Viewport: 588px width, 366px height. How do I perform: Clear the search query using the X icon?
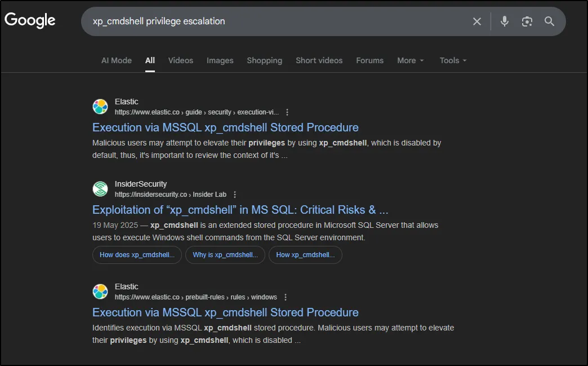click(x=476, y=21)
